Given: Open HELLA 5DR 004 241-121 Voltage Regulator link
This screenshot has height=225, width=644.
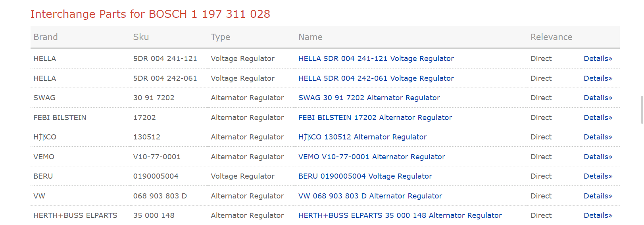Looking at the screenshot, I should pyautogui.click(x=376, y=59).
